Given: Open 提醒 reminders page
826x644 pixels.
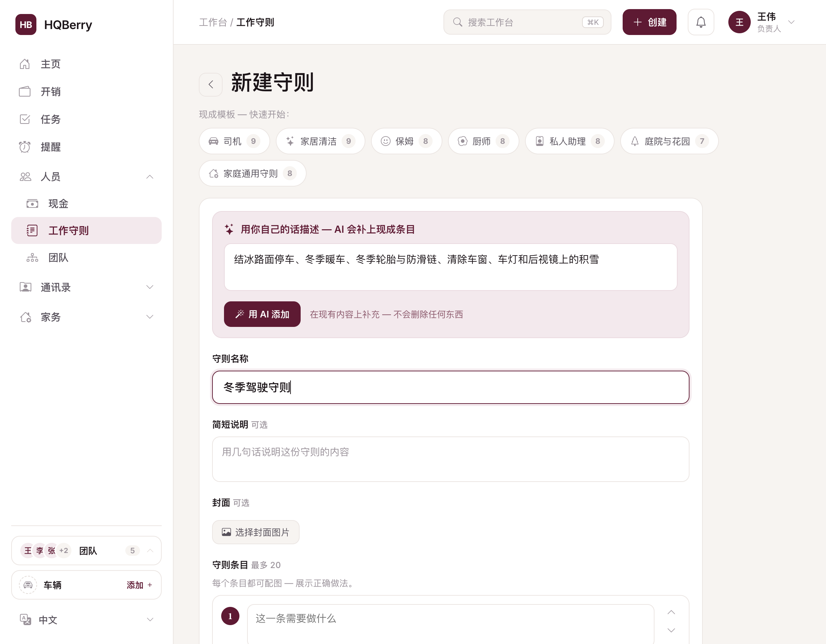Looking at the screenshot, I should pyautogui.click(x=86, y=147).
